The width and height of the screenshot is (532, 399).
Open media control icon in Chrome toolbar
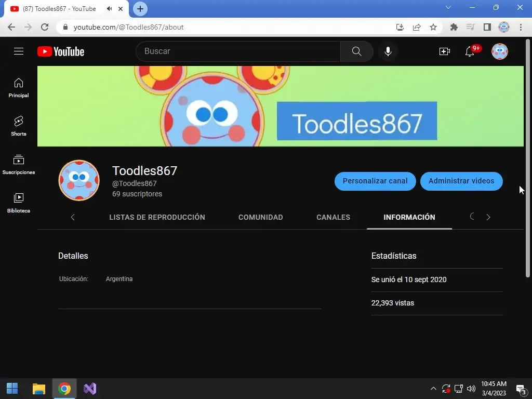(x=470, y=27)
